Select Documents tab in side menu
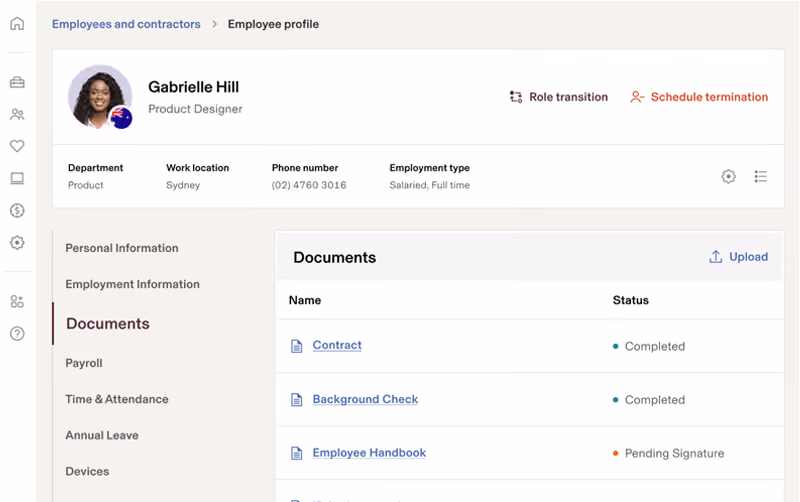This screenshot has width=800, height=502. point(108,323)
